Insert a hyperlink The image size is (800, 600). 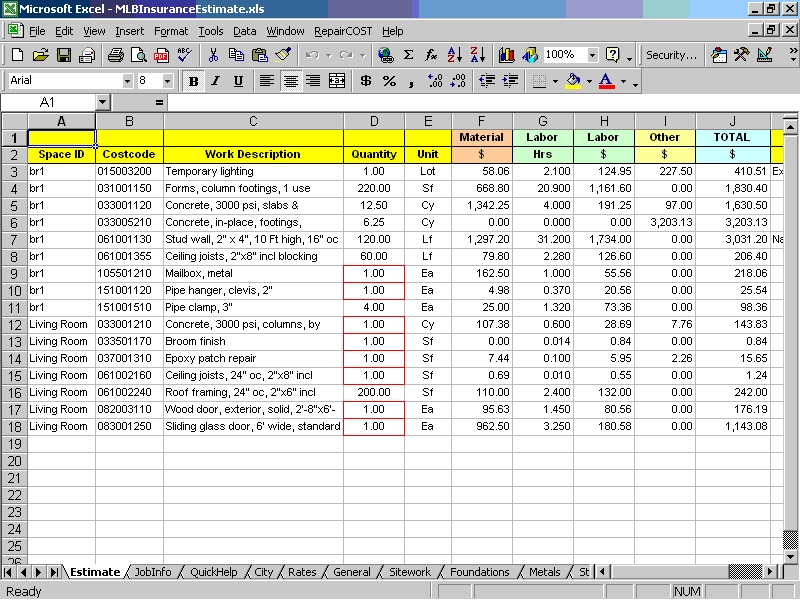tap(385, 54)
